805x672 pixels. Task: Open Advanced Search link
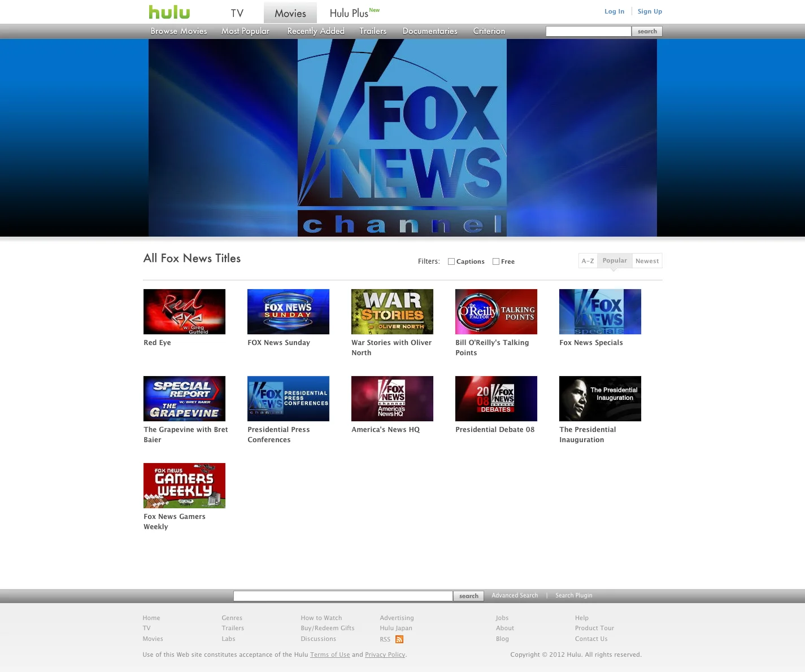515,595
